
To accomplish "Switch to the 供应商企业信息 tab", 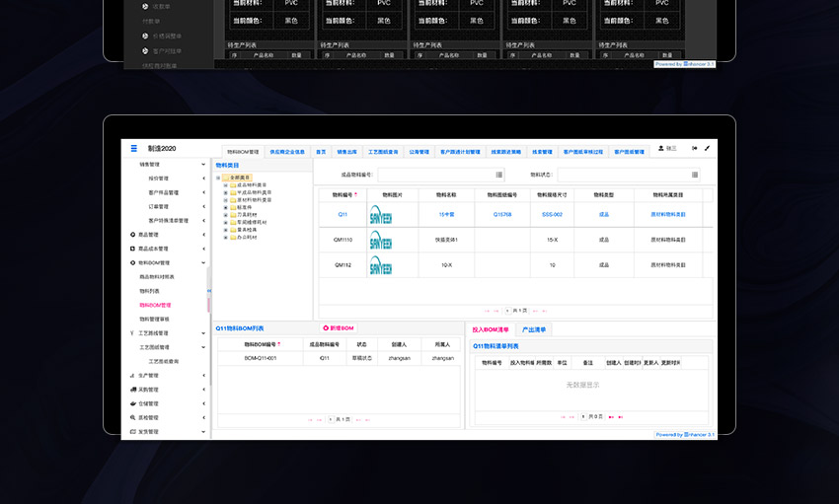I will 287,152.
